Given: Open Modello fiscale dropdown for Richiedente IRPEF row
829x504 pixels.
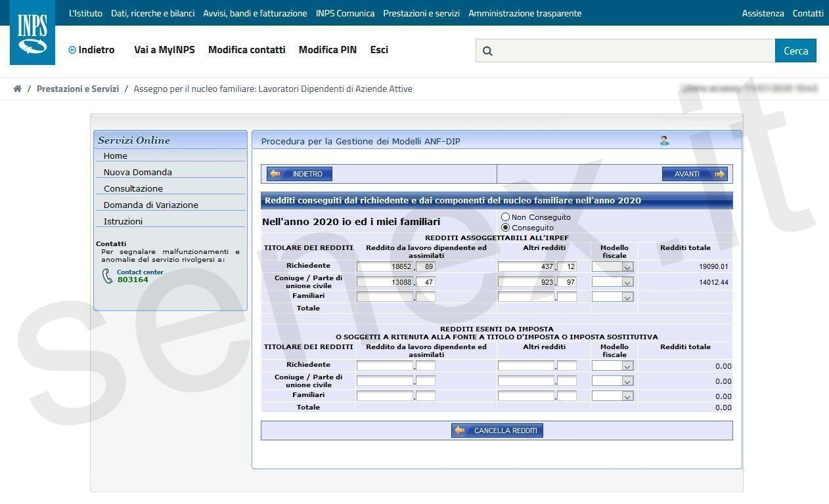Looking at the screenshot, I should point(612,266).
